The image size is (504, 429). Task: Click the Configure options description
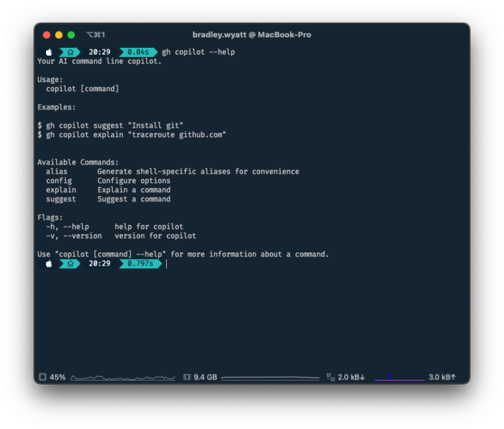(x=134, y=180)
